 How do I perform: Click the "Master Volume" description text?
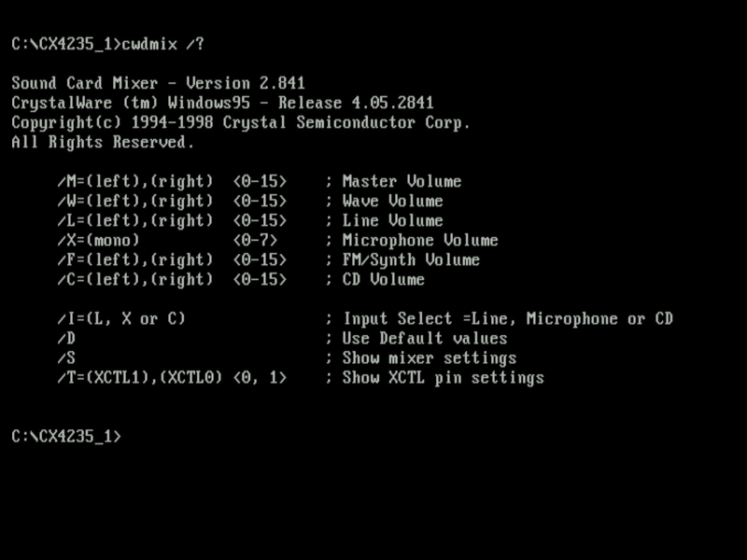tap(402, 181)
